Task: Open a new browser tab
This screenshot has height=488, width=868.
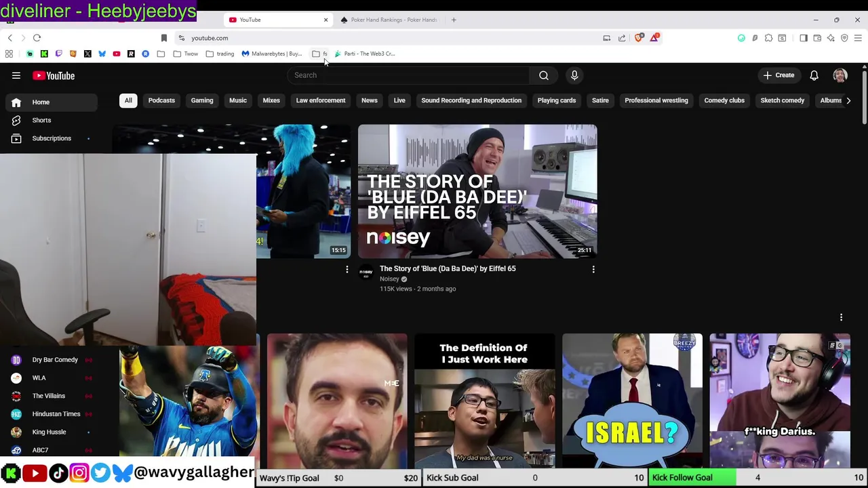Action: (454, 20)
